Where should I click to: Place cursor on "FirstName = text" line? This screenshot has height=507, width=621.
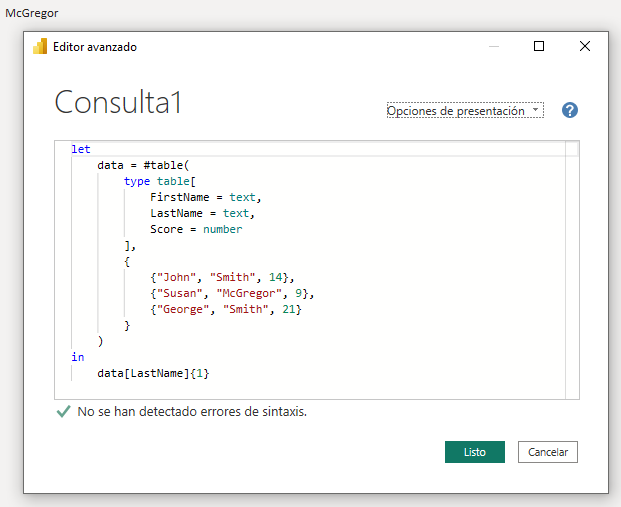click(x=206, y=197)
